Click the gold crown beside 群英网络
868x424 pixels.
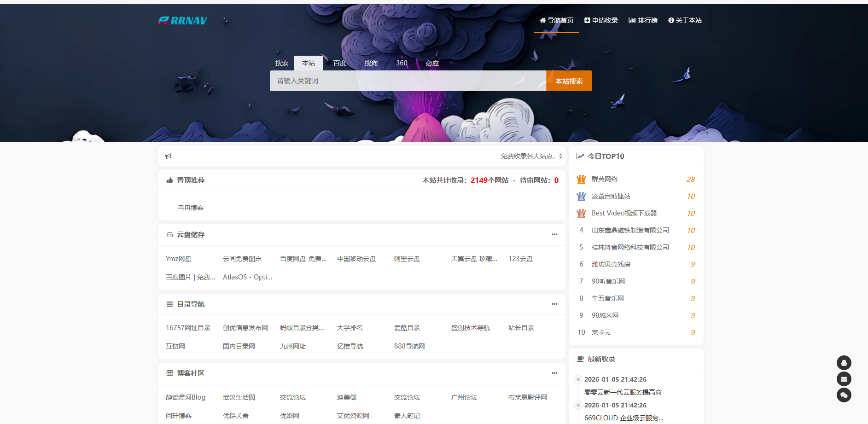click(x=581, y=179)
